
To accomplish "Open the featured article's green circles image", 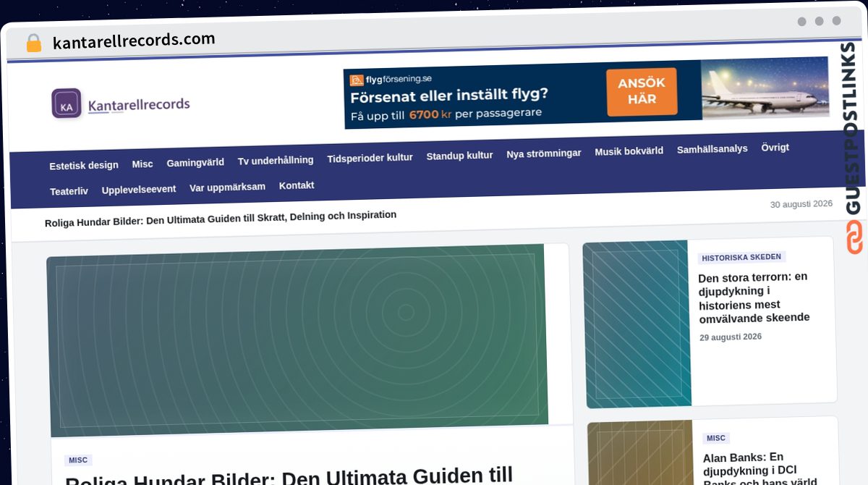I will point(297,340).
